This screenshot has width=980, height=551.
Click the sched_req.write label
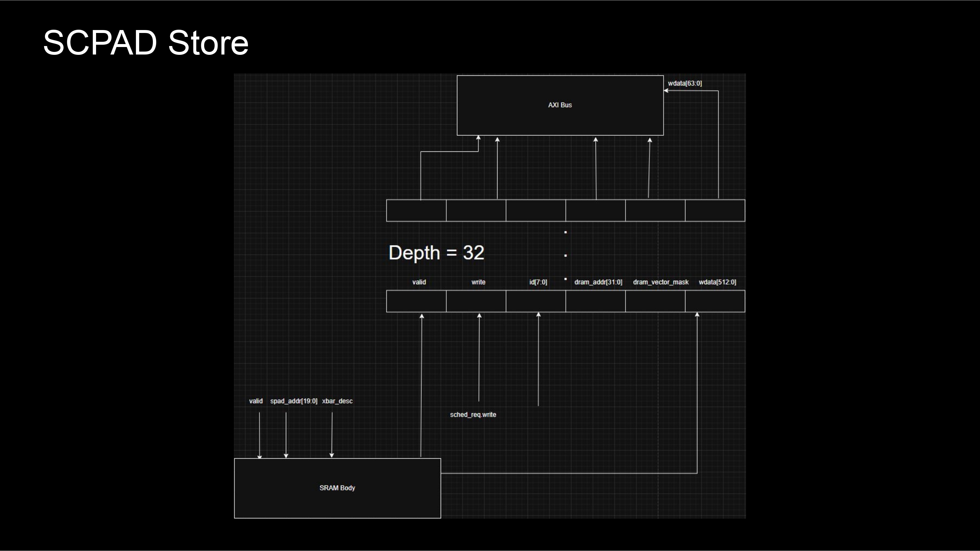[473, 415]
